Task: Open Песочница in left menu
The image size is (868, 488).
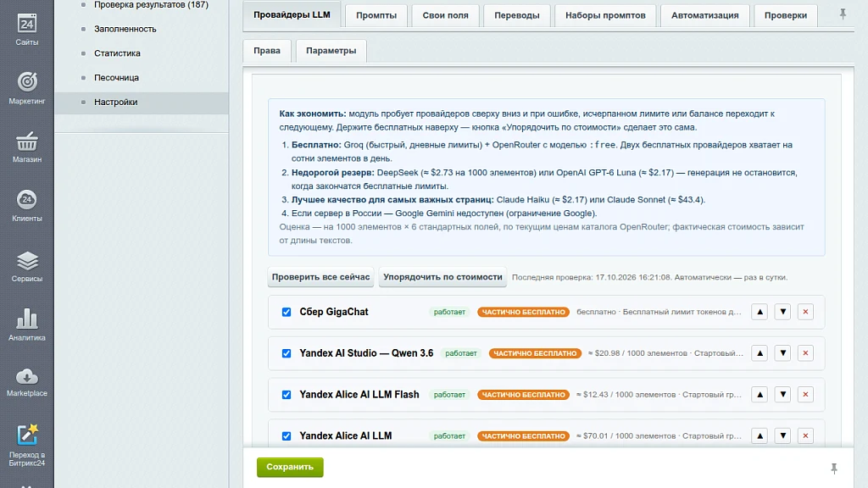Action: coord(116,77)
